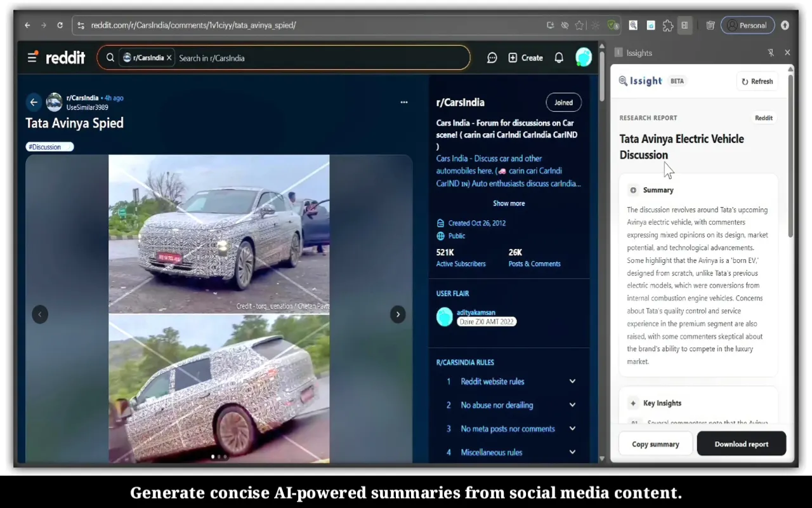Click Created Oct 26, 2012 text
The image size is (812, 508).
click(x=477, y=223)
